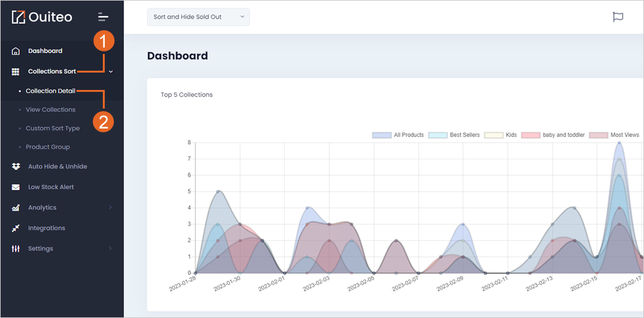The height and width of the screenshot is (318, 644).
Task: Click the Dashboard home icon
Action: pyautogui.click(x=15, y=51)
